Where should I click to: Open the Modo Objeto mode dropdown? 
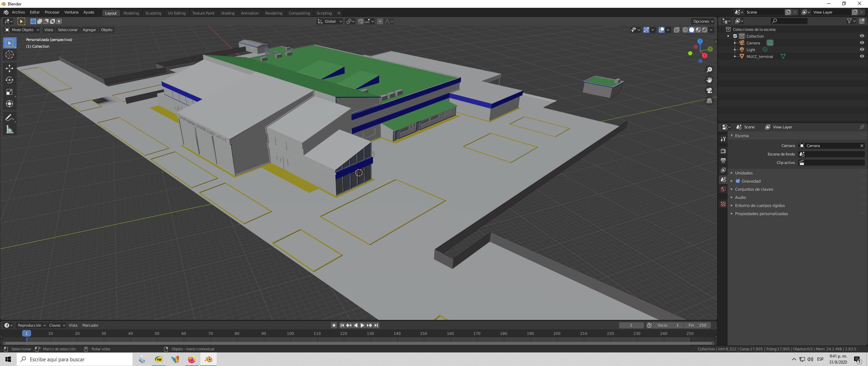tap(22, 30)
